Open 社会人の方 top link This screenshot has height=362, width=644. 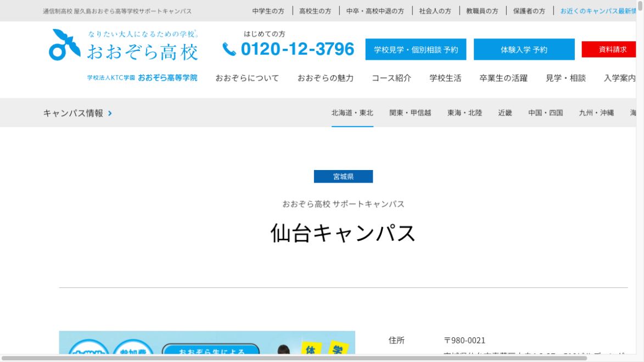(x=435, y=11)
